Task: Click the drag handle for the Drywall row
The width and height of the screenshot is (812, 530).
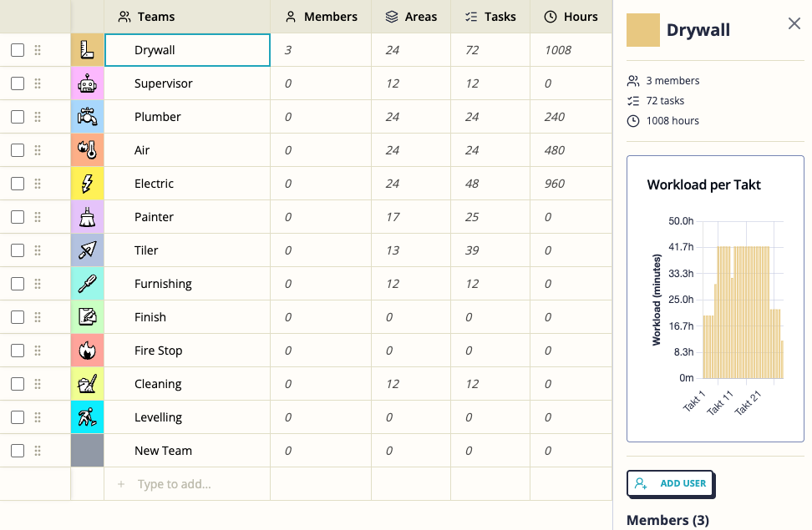Action: [38, 50]
